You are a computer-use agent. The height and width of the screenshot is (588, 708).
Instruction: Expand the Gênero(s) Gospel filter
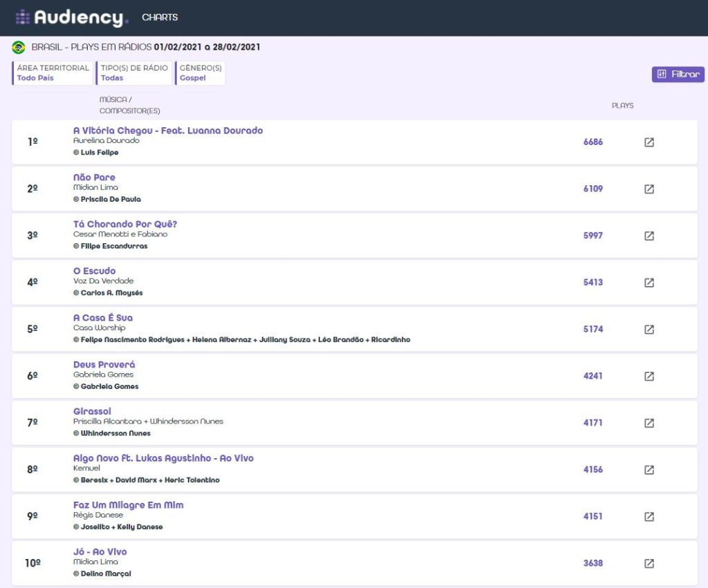201,73
